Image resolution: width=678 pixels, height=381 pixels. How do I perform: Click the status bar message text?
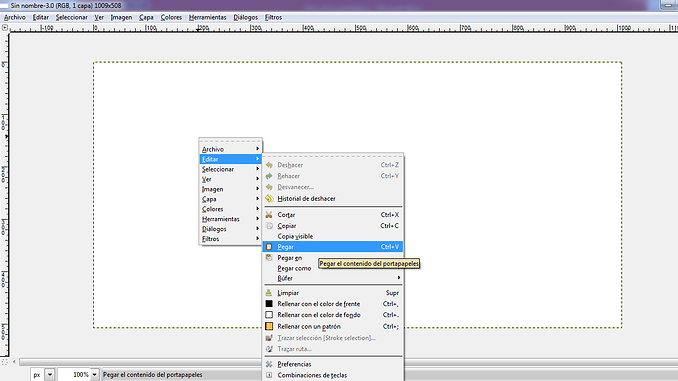point(152,375)
